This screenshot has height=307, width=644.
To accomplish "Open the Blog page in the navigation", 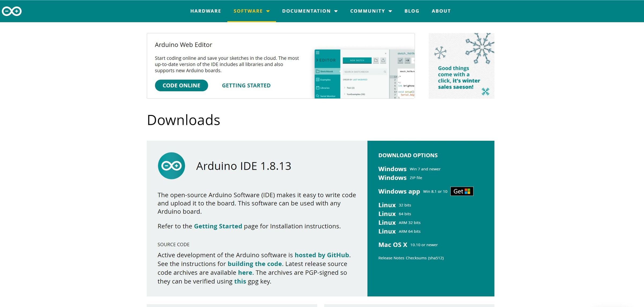I will [412, 11].
